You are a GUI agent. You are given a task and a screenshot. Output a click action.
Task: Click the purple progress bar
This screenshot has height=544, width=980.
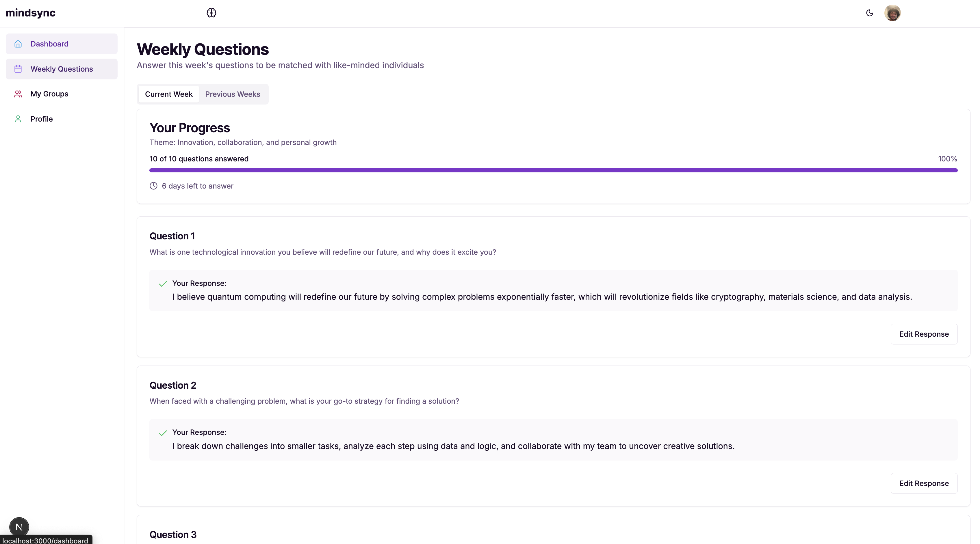pyautogui.click(x=554, y=170)
